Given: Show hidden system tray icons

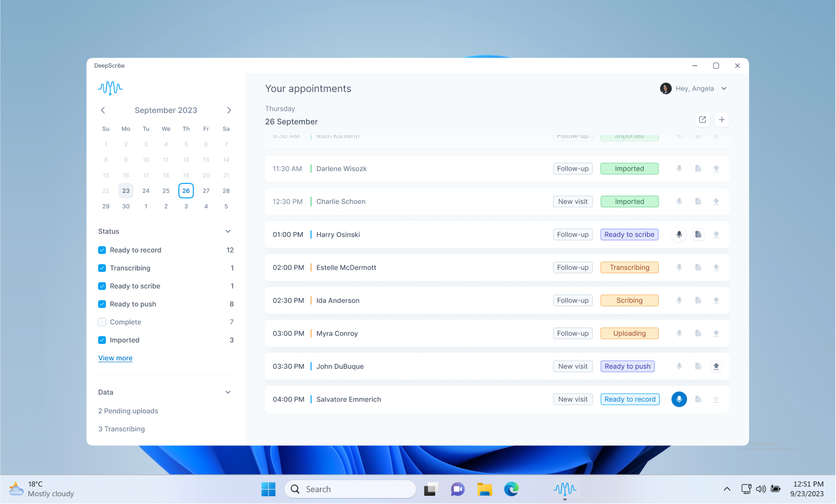Looking at the screenshot, I should coord(727,489).
